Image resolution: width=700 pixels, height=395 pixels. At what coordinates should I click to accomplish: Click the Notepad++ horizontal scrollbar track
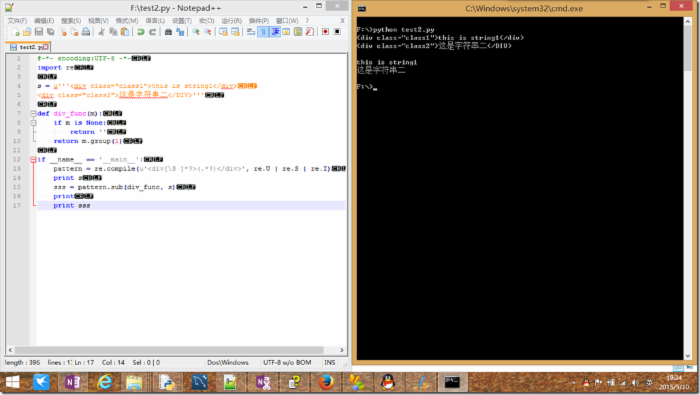tap(176, 350)
